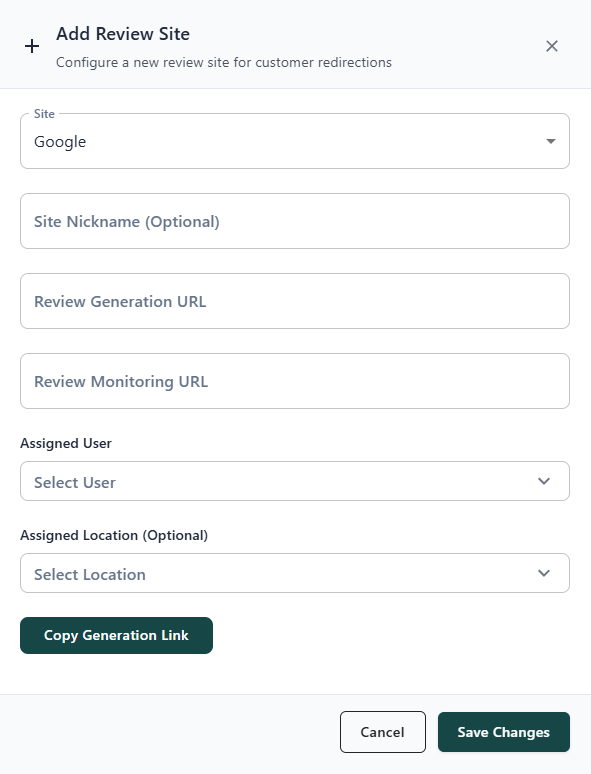Expand the Select Location dropdown
Screen dimensions: 591x774
pyautogui.click(x=295, y=573)
